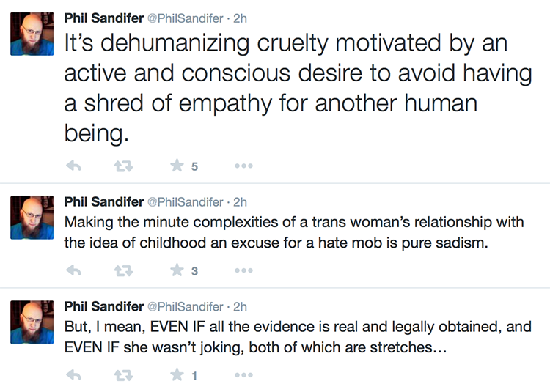Click @PhilSandifer handle on second tweet
Screen dimensions: 550x392
(x=186, y=202)
